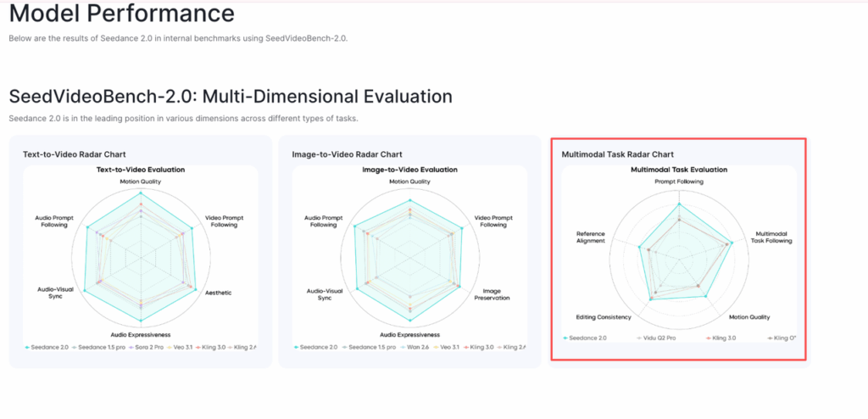Toggle Seedance 2.0 legend in Multimodal chart
Image resolution: width=868 pixels, height=419 pixels.
(x=585, y=338)
